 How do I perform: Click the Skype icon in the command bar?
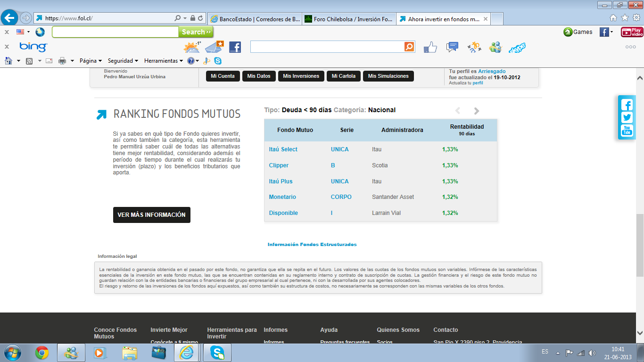click(x=217, y=61)
